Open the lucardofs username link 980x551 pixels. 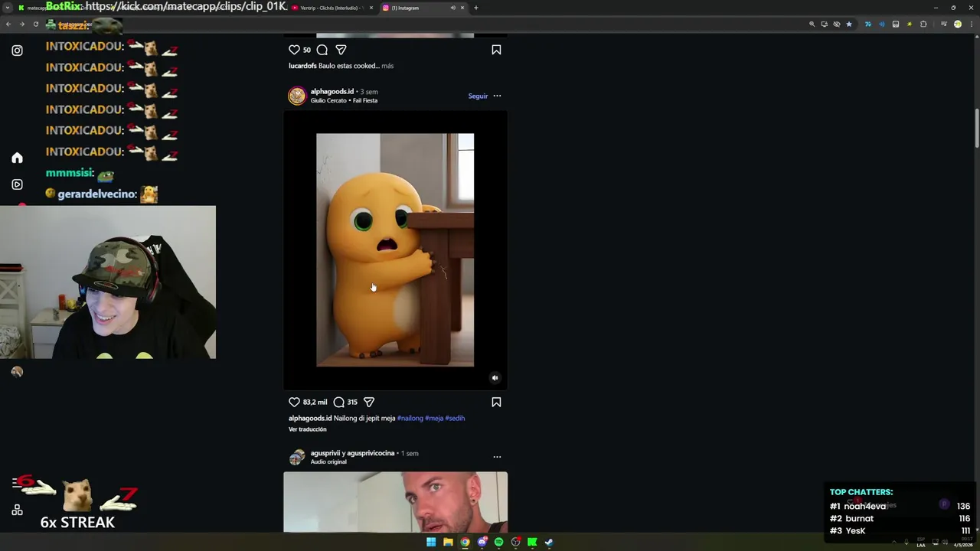(x=302, y=66)
